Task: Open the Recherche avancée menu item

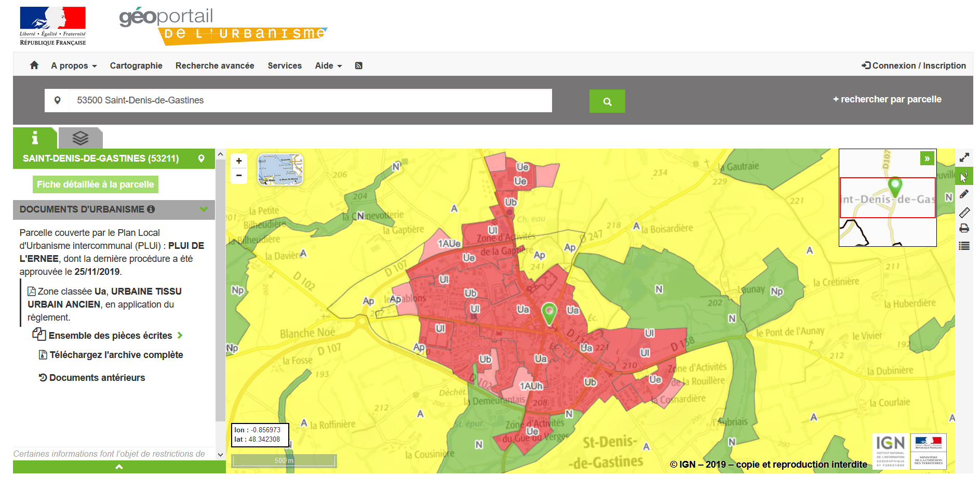Action: pyautogui.click(x=214, y=66)
